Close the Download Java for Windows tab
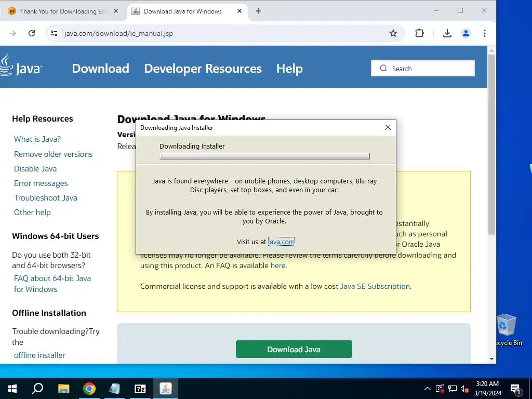Screen dimensions: 532x399 (239, 11)
